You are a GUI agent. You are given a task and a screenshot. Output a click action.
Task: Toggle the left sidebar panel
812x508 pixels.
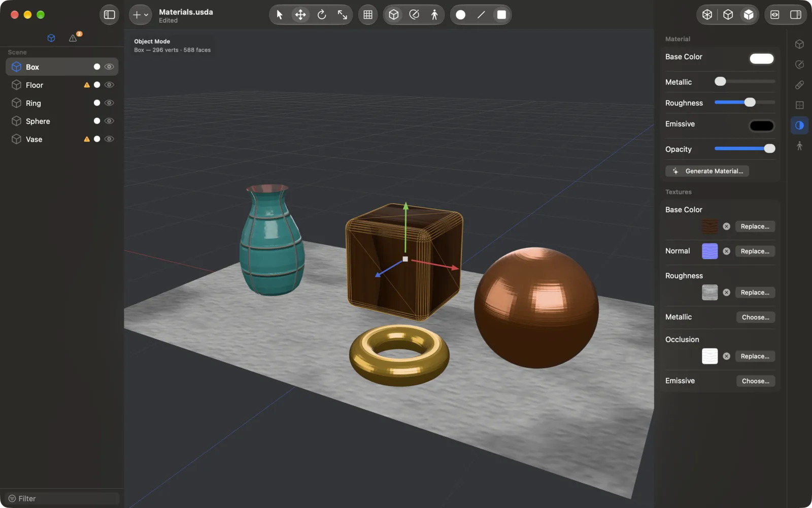tap(109, 15)
